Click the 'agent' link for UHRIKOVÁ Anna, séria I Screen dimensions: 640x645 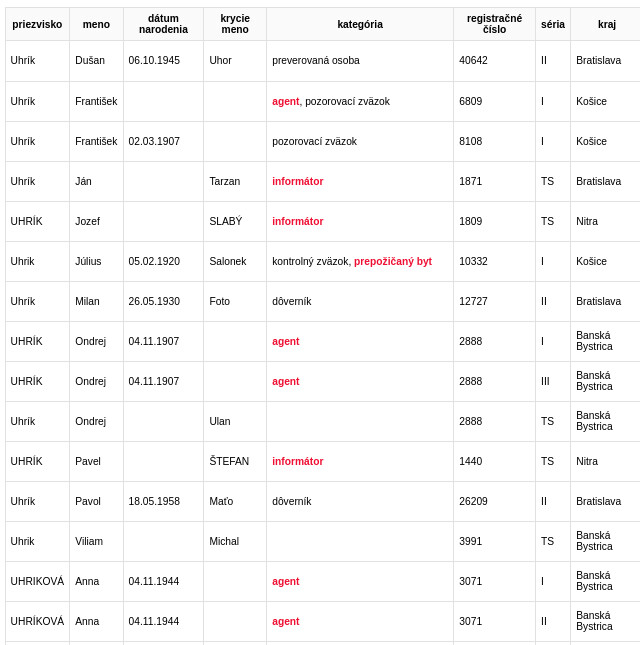285,581
